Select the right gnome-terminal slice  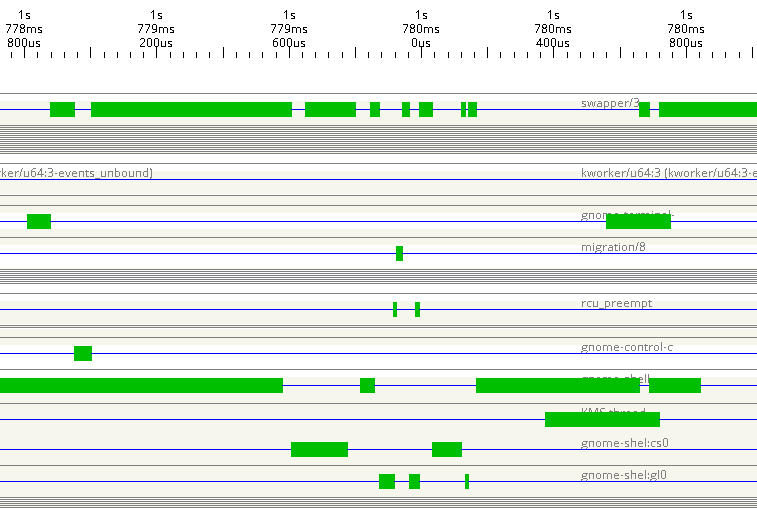638,221
